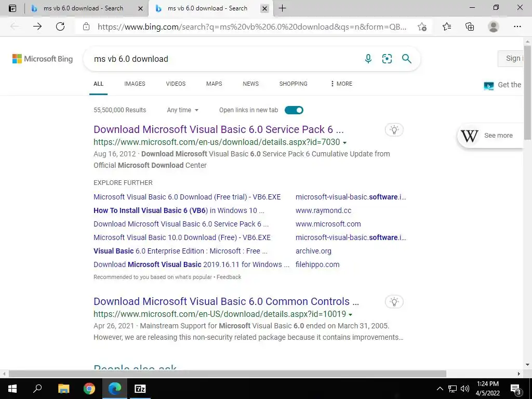Open Wikipedia See more card
532x399 pixels.
click(x=491, y=136)
